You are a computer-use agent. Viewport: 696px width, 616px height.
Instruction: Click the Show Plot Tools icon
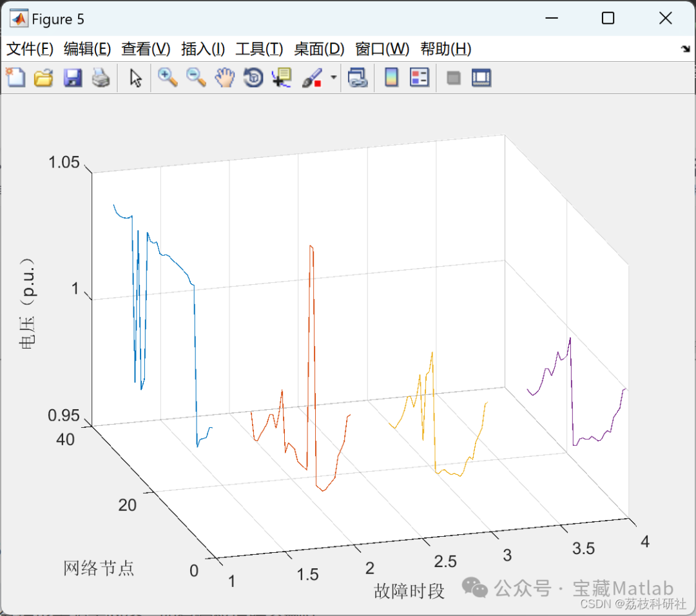click(481, 78)
